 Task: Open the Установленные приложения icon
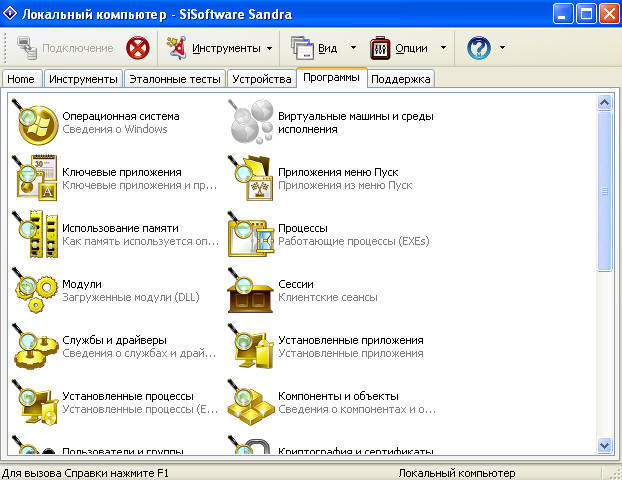point(251,346)
